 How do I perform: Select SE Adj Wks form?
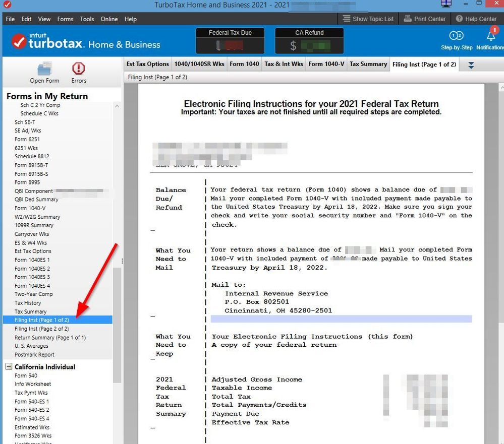click(x=28, y=131)
